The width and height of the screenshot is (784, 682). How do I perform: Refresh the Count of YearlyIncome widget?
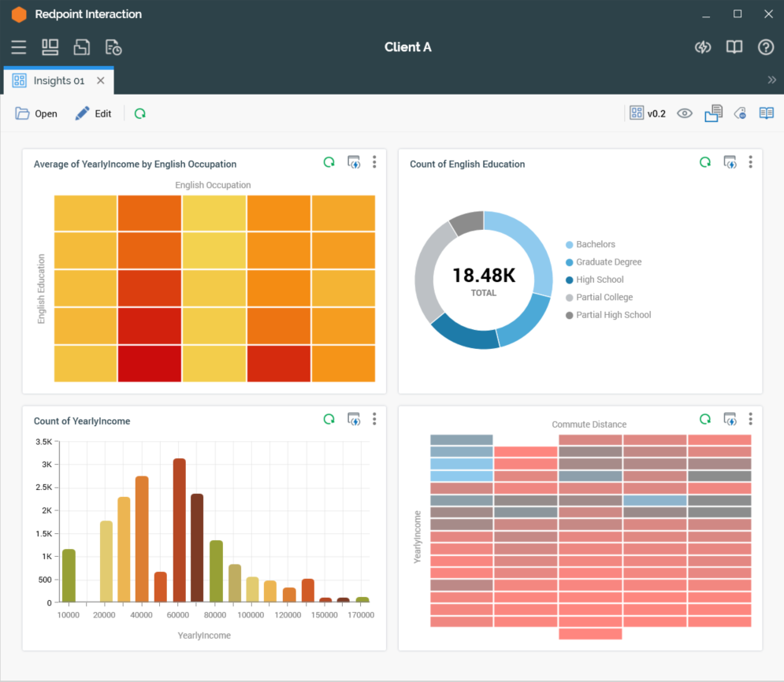(x=329, y=420)
